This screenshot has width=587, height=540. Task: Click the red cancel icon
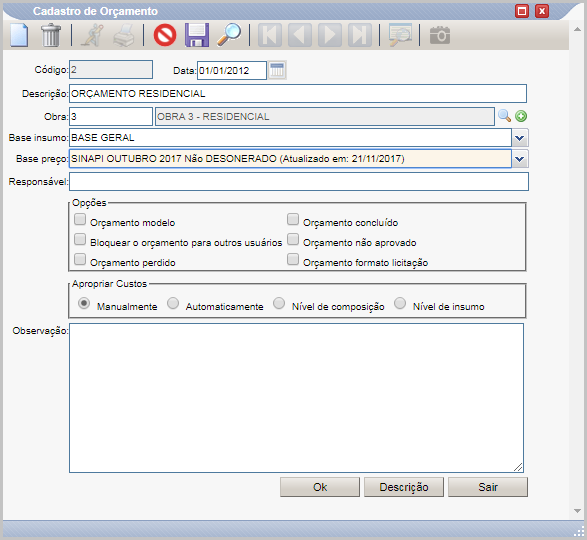click(165, 35)
